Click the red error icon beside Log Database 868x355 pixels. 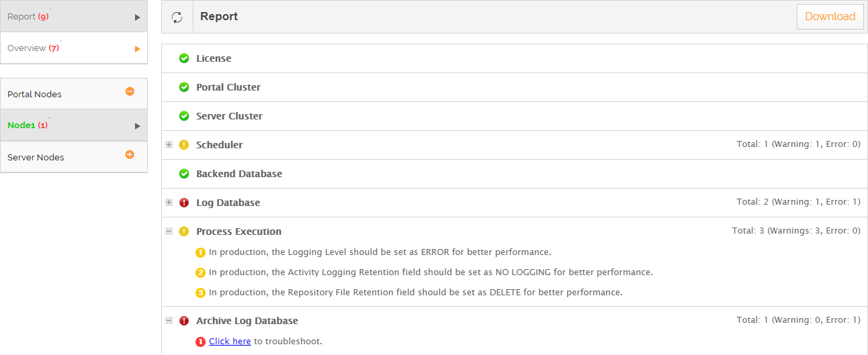point(184,203)
